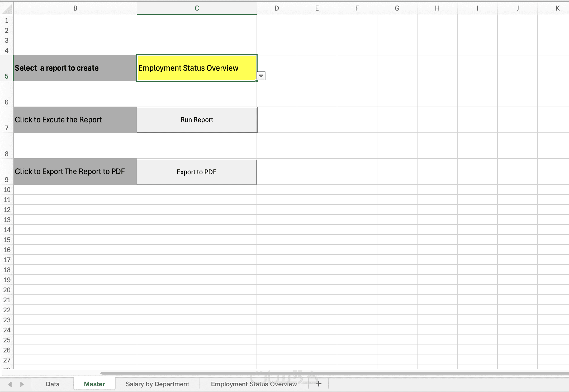Switch to the Data sheet tab

53,384
